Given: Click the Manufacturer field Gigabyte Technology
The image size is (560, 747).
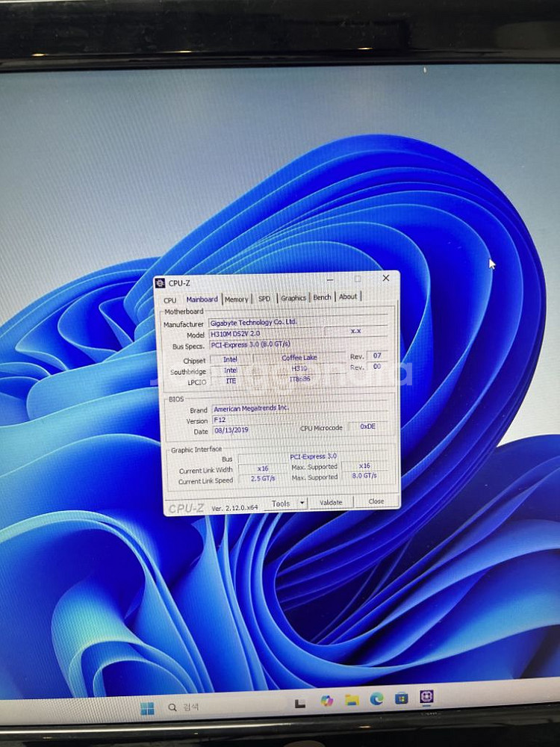Looking at the screenshot, I should pos(298,322).
